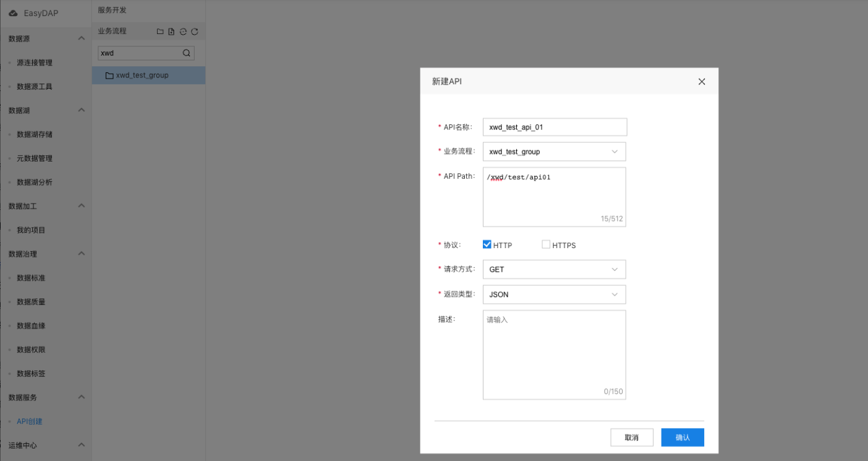
Task: Click the 取消 button
Action: 632,437
